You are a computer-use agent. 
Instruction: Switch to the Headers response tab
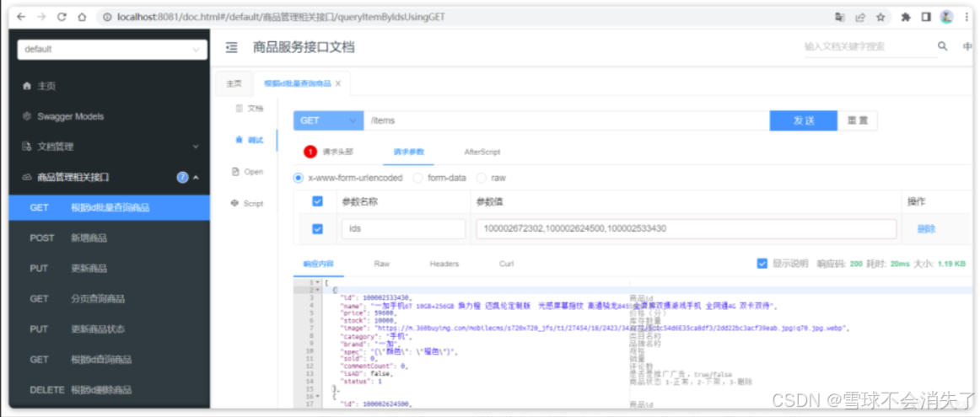tap(444, 264)
